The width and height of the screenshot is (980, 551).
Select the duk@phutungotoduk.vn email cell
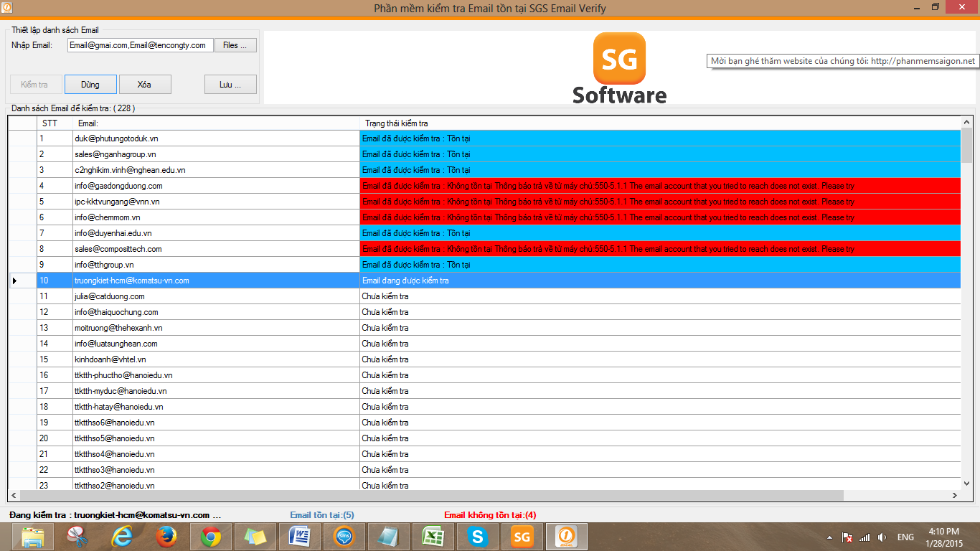[216, 138]
